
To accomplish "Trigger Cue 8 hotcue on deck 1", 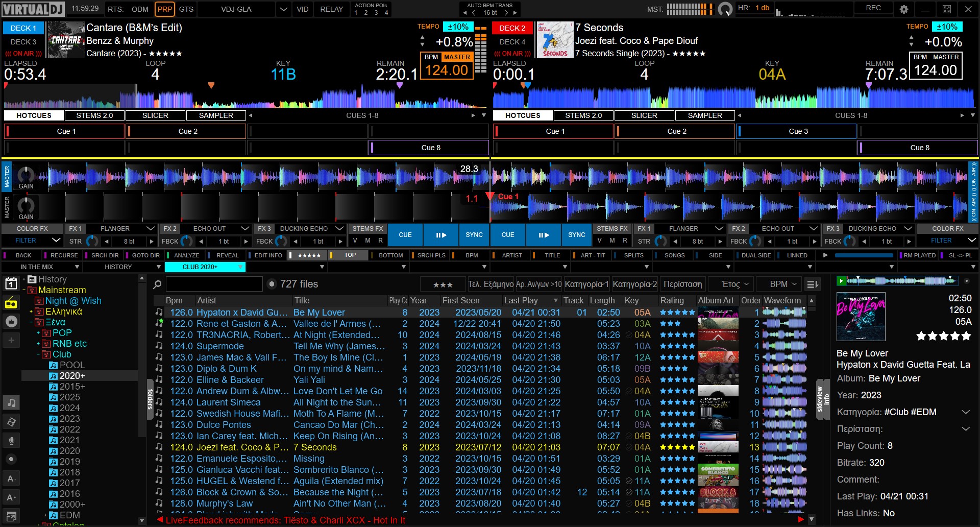I will coord(429,148).
